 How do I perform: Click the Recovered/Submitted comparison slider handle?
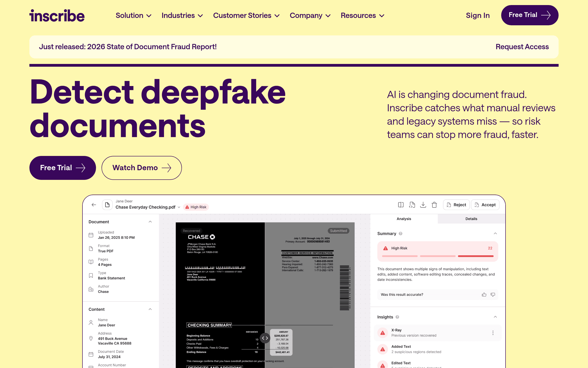[x=265, y=338]
